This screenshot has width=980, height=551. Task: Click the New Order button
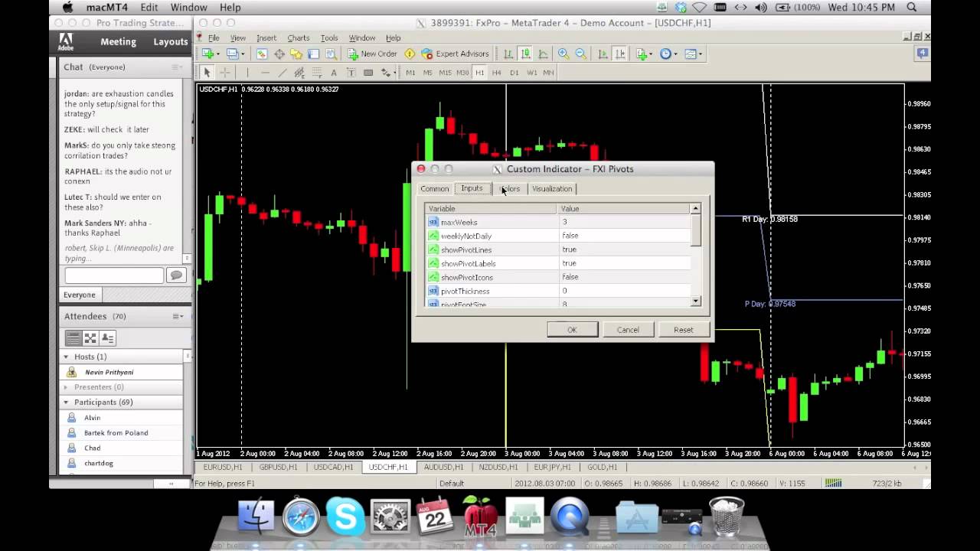pos(372,54)
